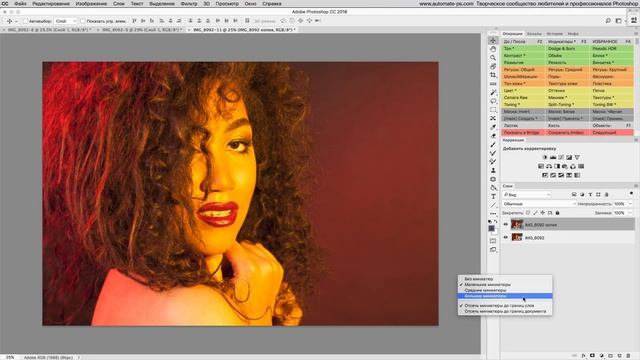Open blend mode Обычные dropdown
Viewport: 640px width, 360px height.
point(539,204)
